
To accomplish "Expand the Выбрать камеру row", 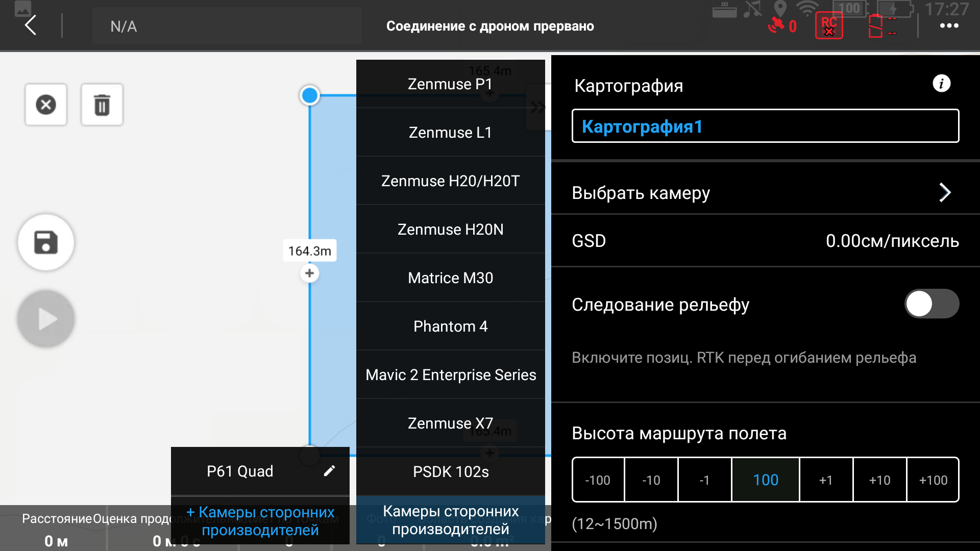I will 766,193.
